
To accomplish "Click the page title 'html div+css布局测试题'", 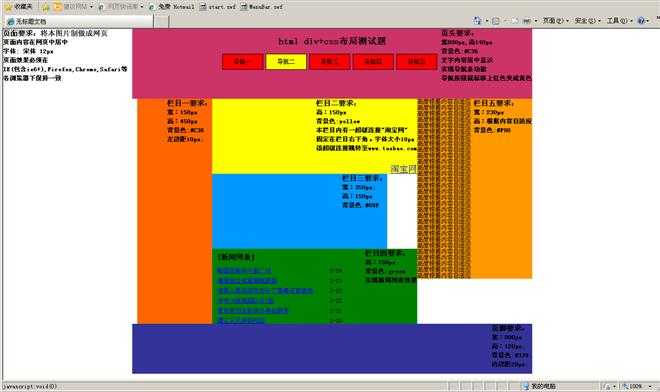I will 332,41.
